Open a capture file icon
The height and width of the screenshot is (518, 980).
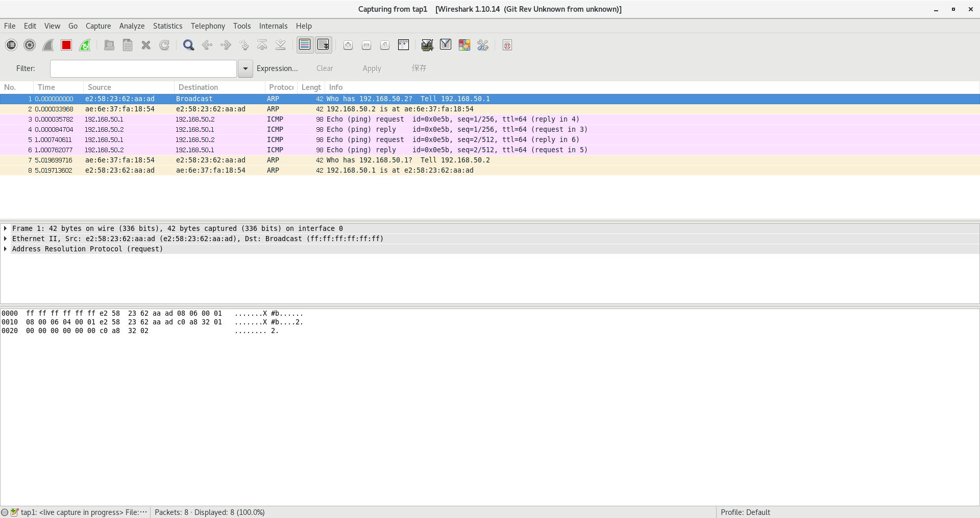pyautogui.click(x=109, y=45)
